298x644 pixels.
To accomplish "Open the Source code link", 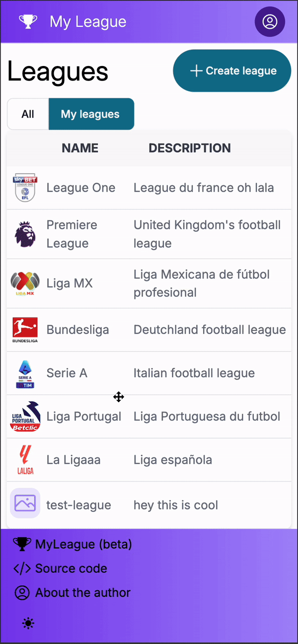I will tap(60, 569).
